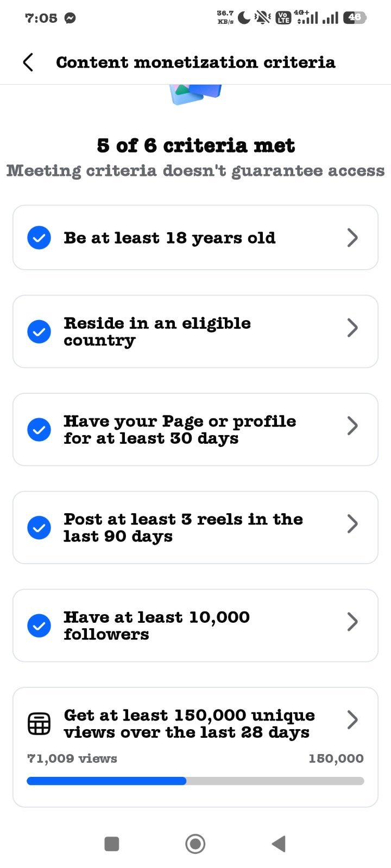Open Reside in an eligible country item
Viewport: 391px width, 868px height.
pyautogui.click(x=195, y=331)
